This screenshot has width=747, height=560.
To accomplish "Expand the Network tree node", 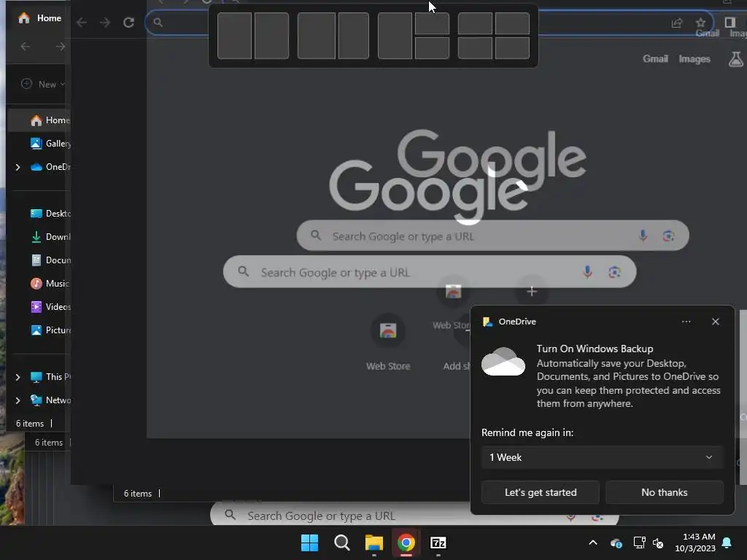I will tap(18, 400).
